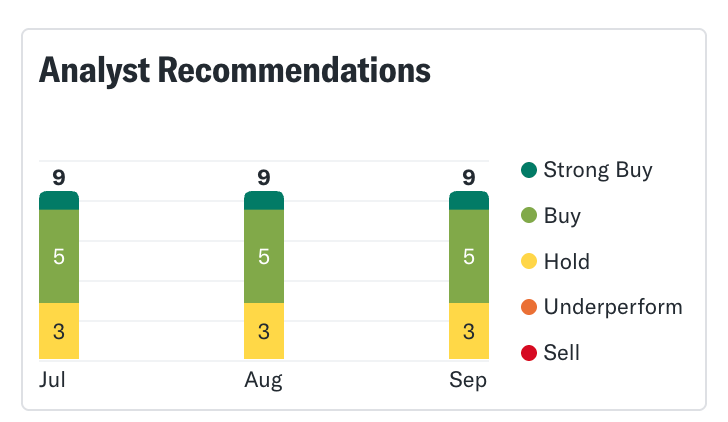
Task: Click the September Buy bar segment
Action: point(469,256)
